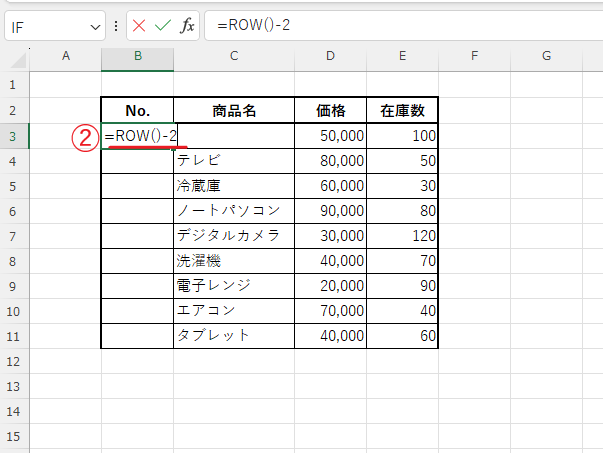Image resolution: width=603 pixels, height=453 pixels.
Task: Click the タブレット cell
Action: tap(234, 336)
